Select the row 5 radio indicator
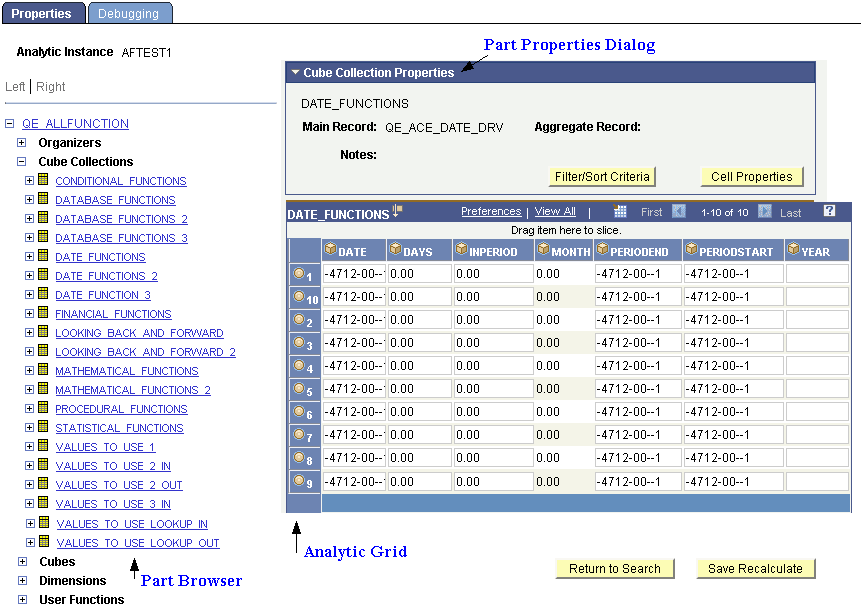The height and width of the screenshot is (610, 861). pyautogui.click(x=300, y=388)
